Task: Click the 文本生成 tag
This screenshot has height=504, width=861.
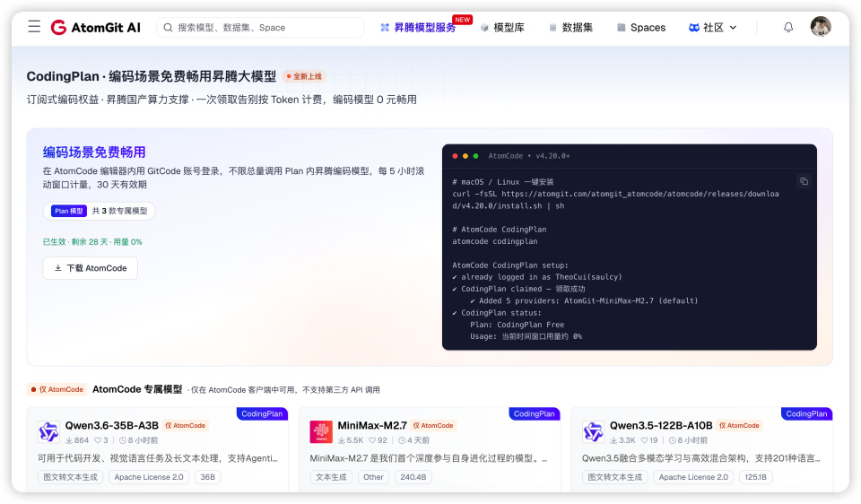Action: 331,477
